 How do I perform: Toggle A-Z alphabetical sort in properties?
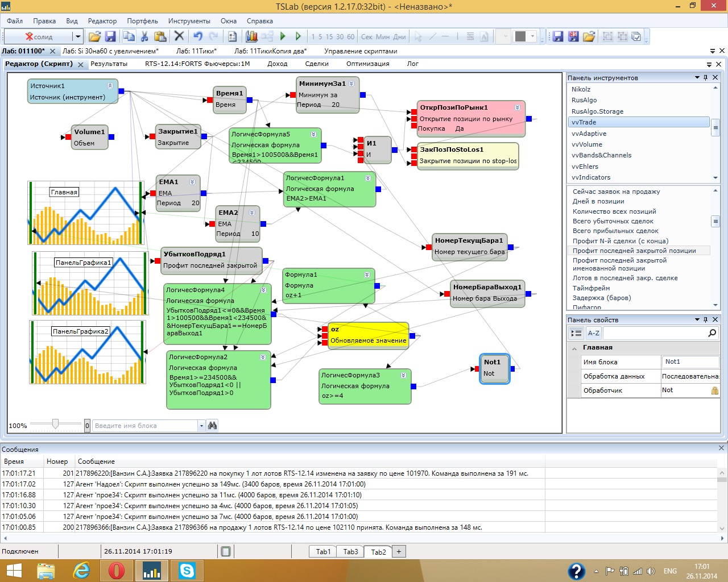coord(593,333)
